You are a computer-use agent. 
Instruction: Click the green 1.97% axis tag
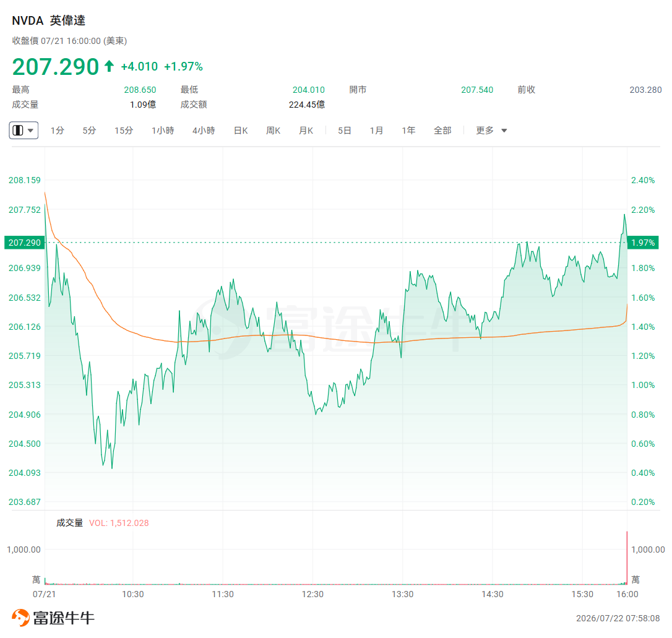(643, 243)
